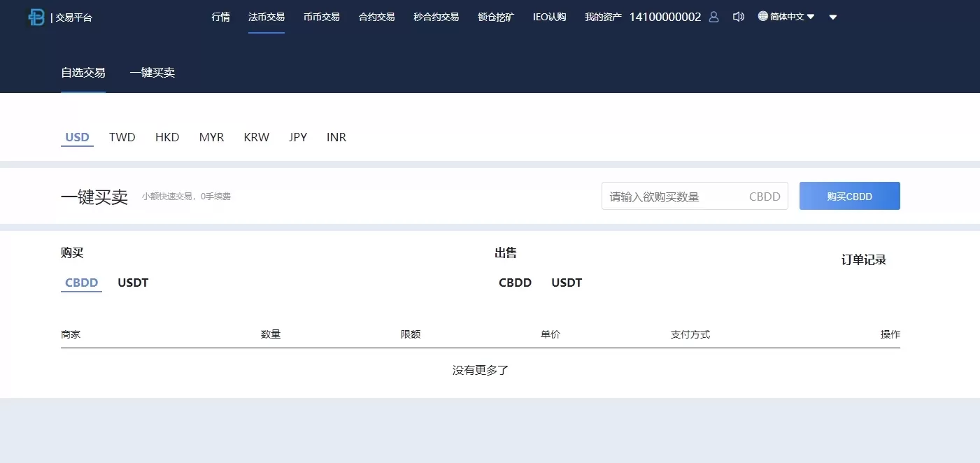Open the user profile icon
This screenshot has width=980, height=463.
[713, 17]
